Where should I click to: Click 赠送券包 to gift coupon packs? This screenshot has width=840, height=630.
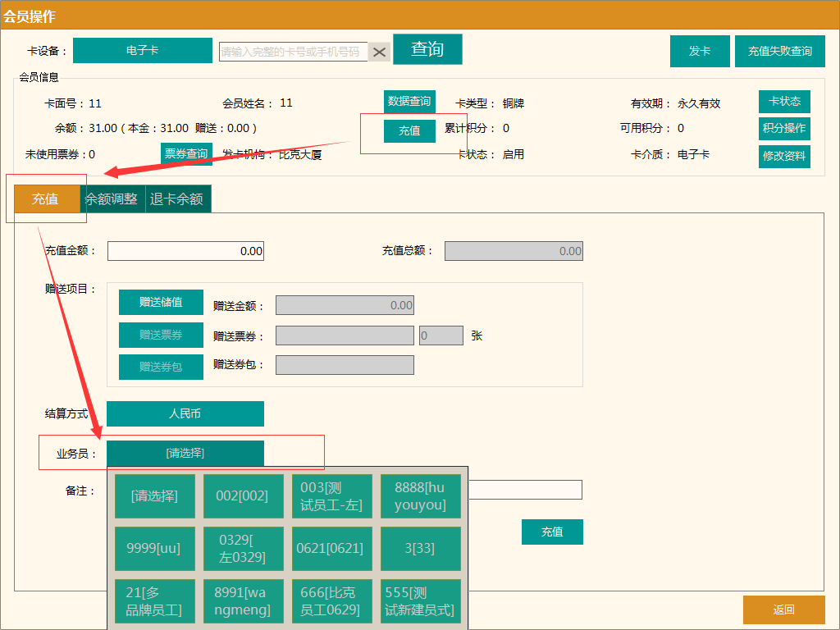coord(161,367)
